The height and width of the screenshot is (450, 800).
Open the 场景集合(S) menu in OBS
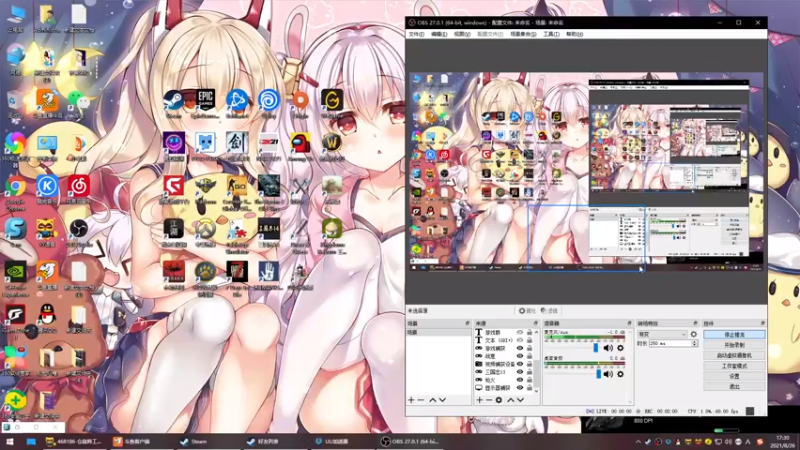523,34
